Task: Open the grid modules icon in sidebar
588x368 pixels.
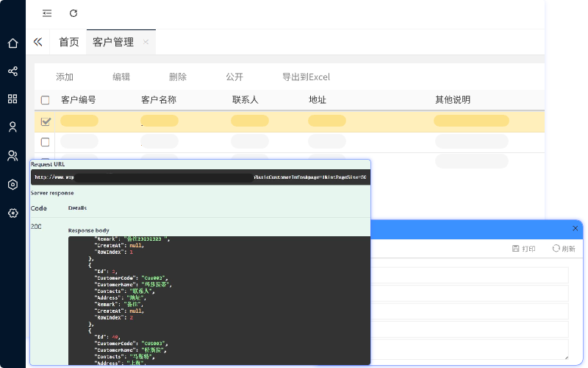Action: tap(12, 99)
